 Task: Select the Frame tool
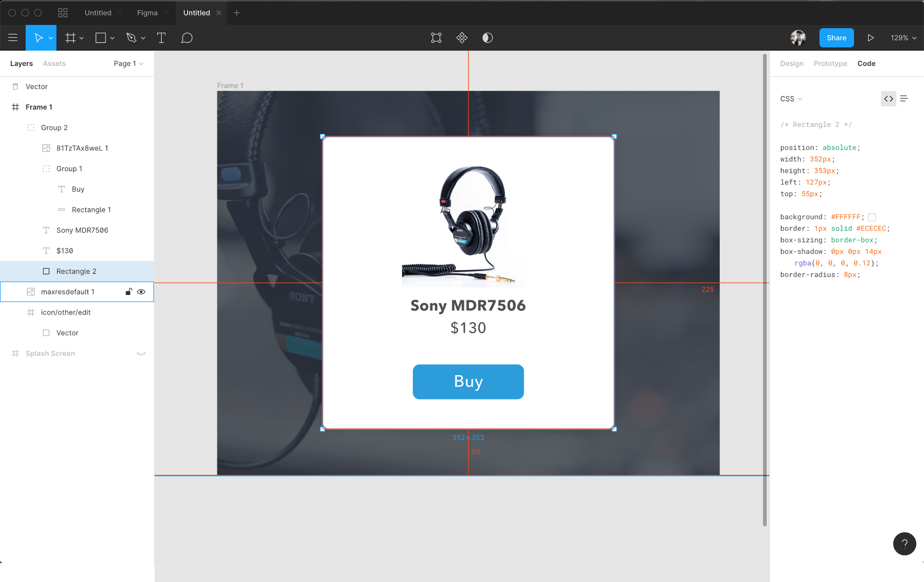coord(70,38)
